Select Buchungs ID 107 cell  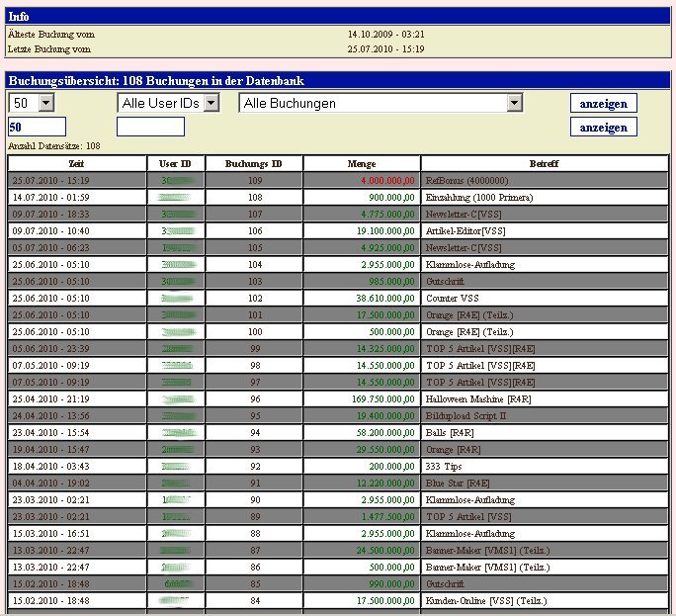pyautogui.click(x=255, y=214)
